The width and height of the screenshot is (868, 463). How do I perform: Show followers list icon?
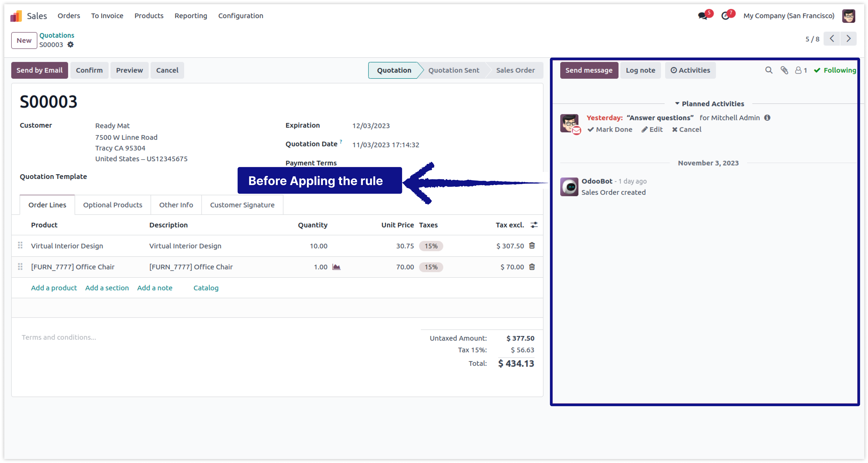pos(801,70)
